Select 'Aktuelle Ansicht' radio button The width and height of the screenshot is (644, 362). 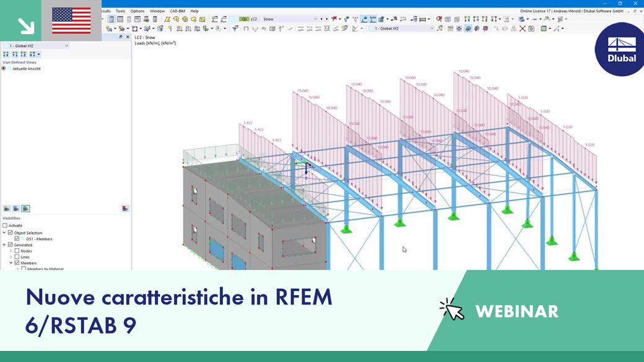tap(4, 69)
